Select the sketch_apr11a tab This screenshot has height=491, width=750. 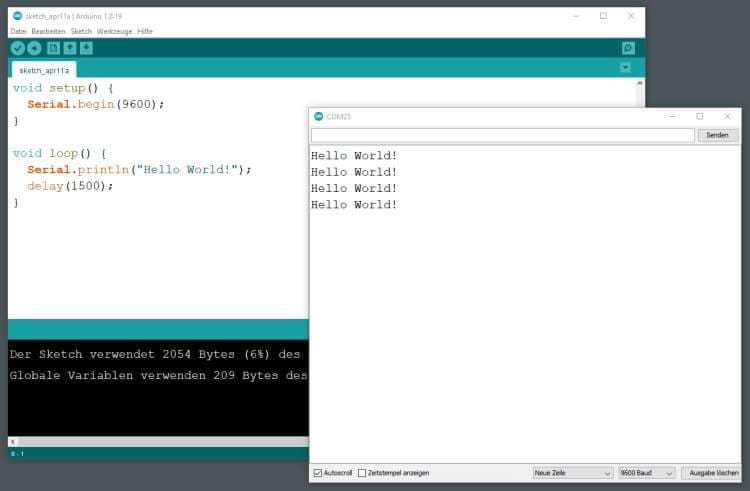click(x=44, y=70)
